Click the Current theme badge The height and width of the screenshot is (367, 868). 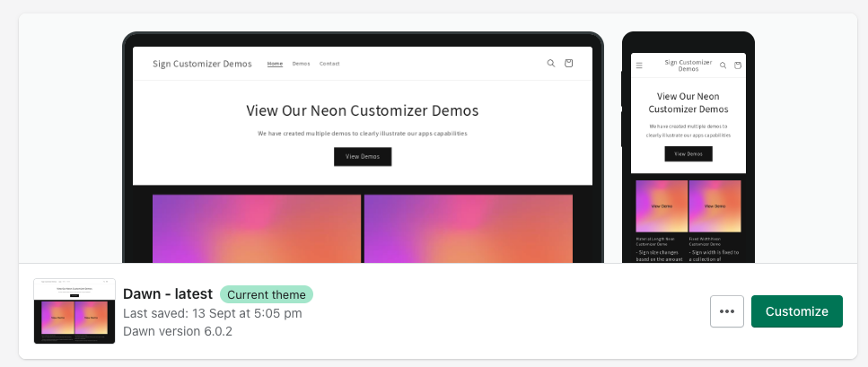click(x=267, y=294)
